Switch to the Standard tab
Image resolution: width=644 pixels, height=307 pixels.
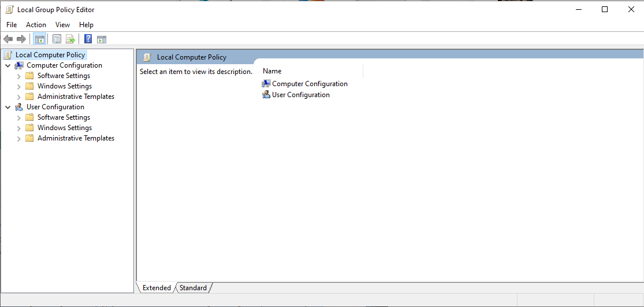(x=193, y=288)
